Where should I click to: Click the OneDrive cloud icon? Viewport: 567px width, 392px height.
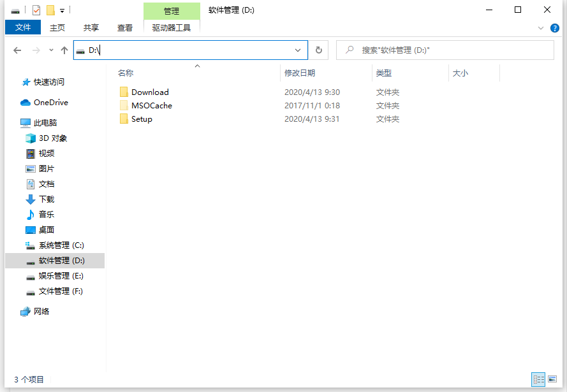[x=26, y=103]
